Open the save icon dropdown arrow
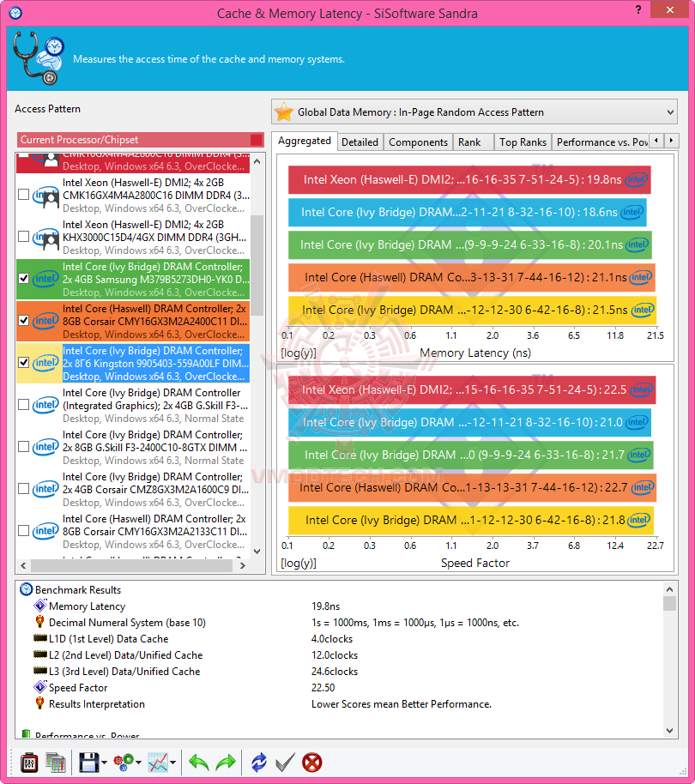 [x=104, y=763]
